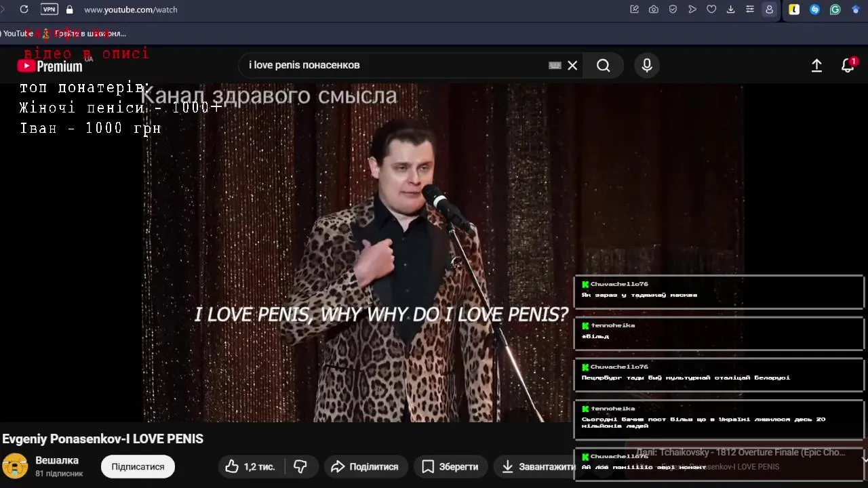868x488 pixels.
Task: Open the YouTube bookmark in bookmarks bar
Action: tap(16, 33)
